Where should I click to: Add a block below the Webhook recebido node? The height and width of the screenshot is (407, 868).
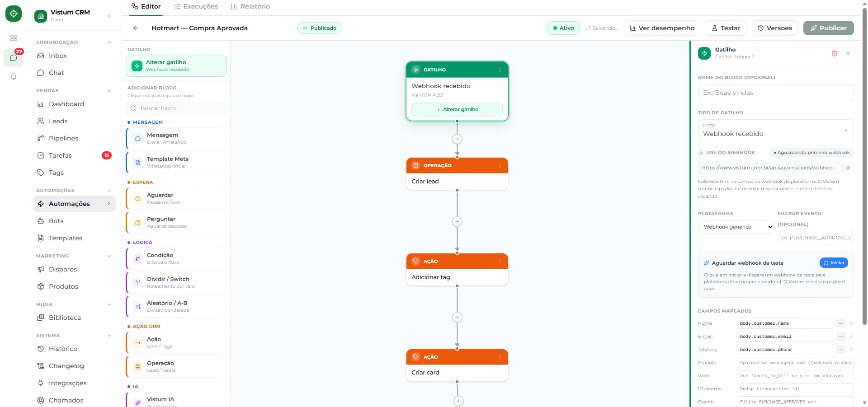point(457,139)
